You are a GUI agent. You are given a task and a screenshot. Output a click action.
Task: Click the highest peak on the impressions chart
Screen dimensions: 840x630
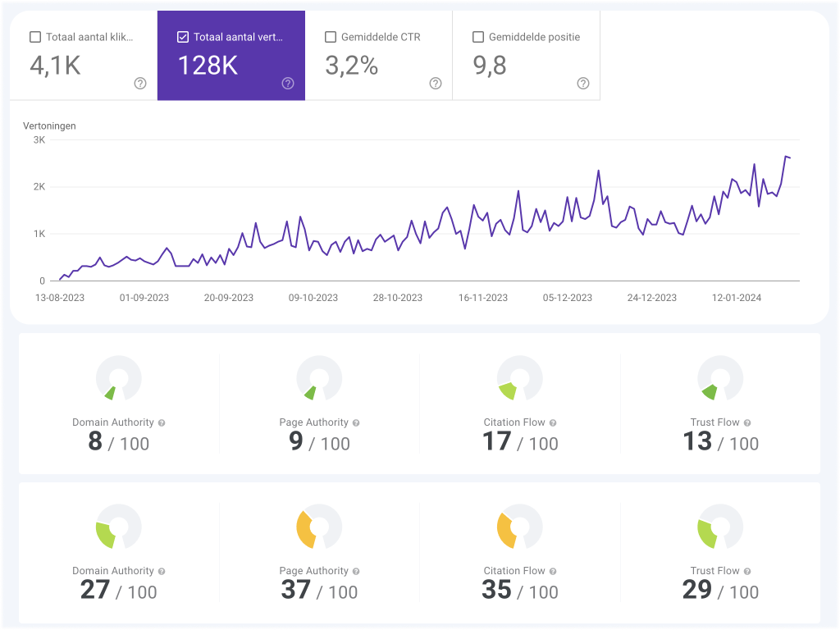pyautogui.click(x=787, y=156)
